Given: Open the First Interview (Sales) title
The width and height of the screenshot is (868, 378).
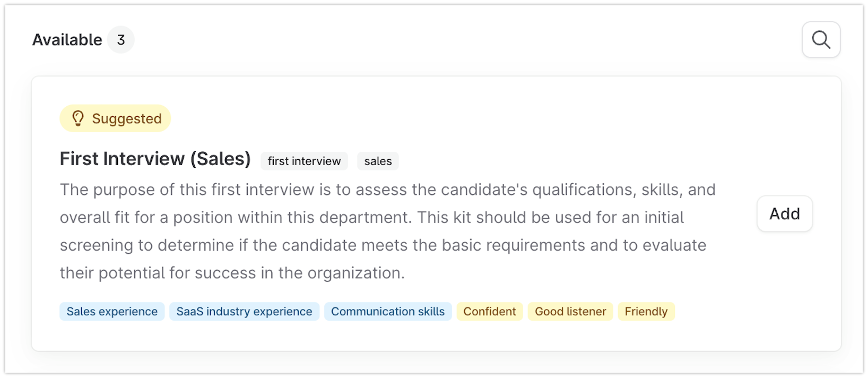Looking at the screenshot, I should 155,159.
